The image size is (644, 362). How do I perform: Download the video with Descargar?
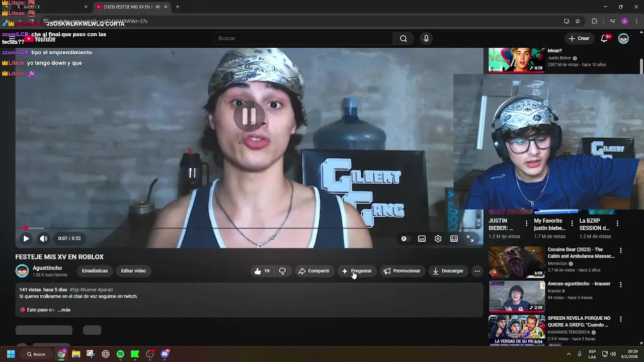pyautogui.click(x=448, y=271)
